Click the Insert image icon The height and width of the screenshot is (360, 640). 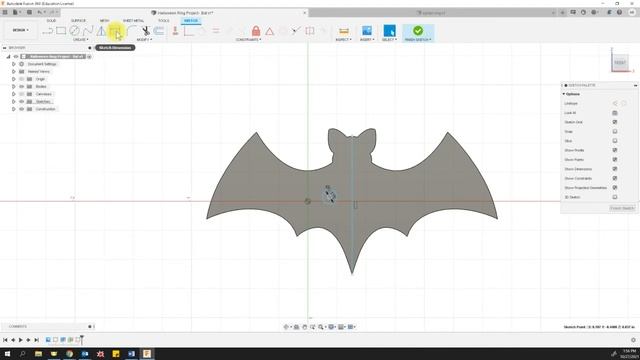tap(367, 31)
